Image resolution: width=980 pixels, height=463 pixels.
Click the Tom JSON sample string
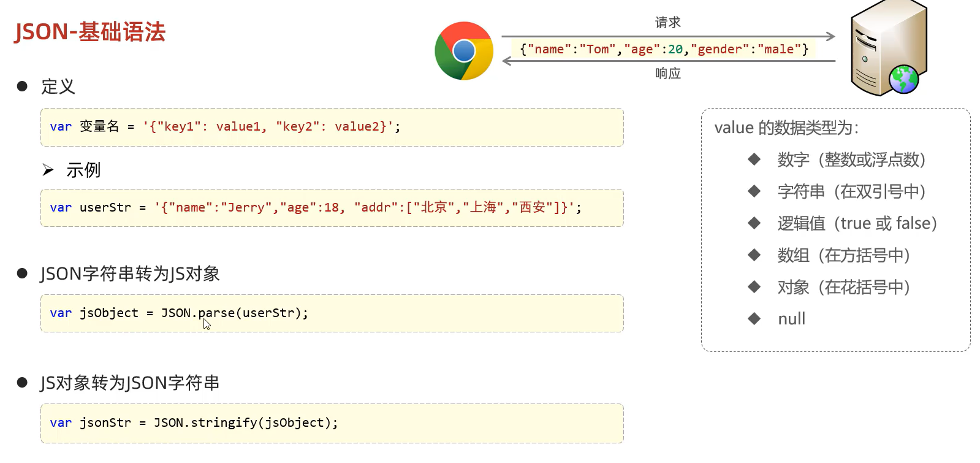664,49
